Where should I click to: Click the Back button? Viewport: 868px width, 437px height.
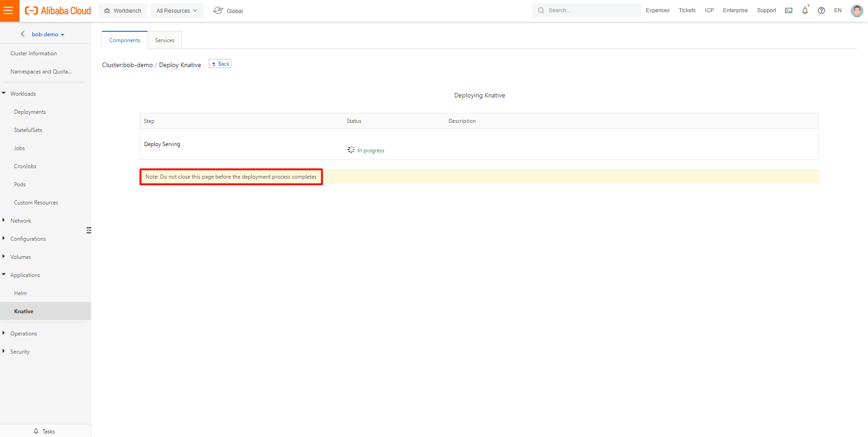pos(220,64)
